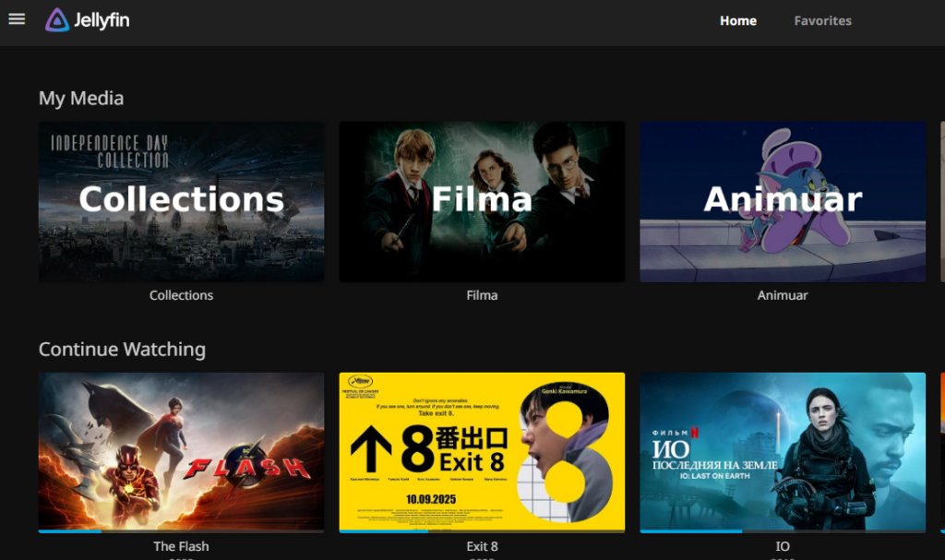Switch to the Favorites tab
The height and width of the screenshot is (560, 945).
click(822, 20)
